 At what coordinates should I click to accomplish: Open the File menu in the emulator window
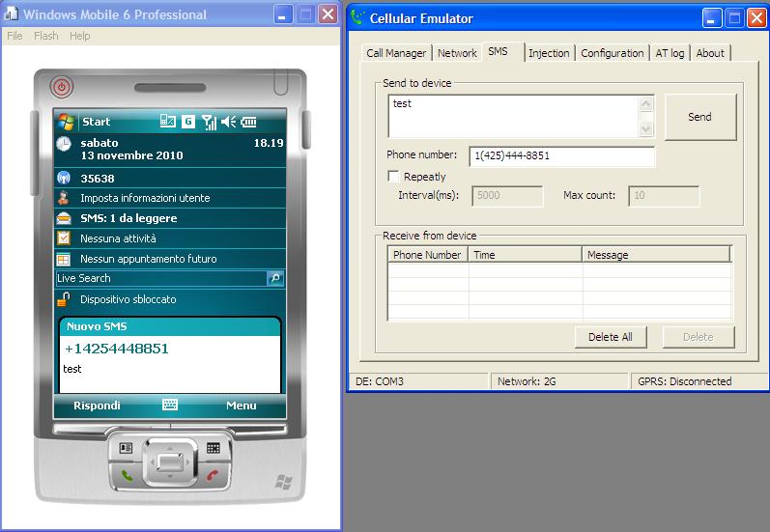[x=14, y=36]
